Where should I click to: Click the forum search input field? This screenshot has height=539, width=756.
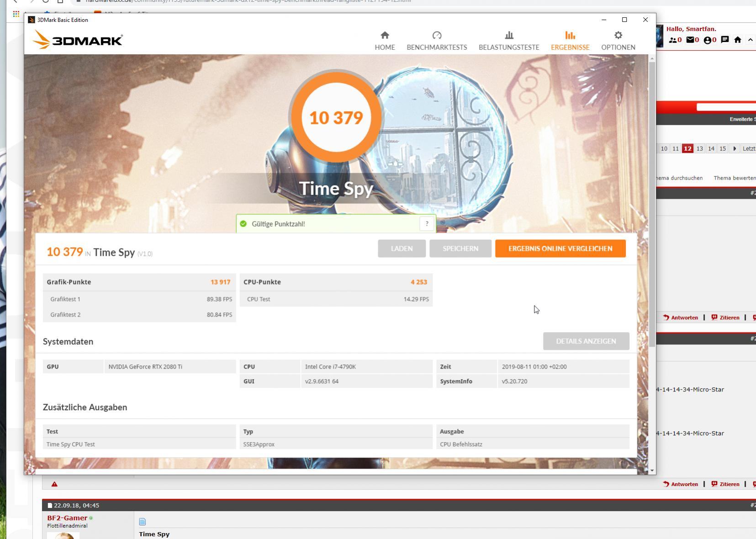[x=726, y=107]
